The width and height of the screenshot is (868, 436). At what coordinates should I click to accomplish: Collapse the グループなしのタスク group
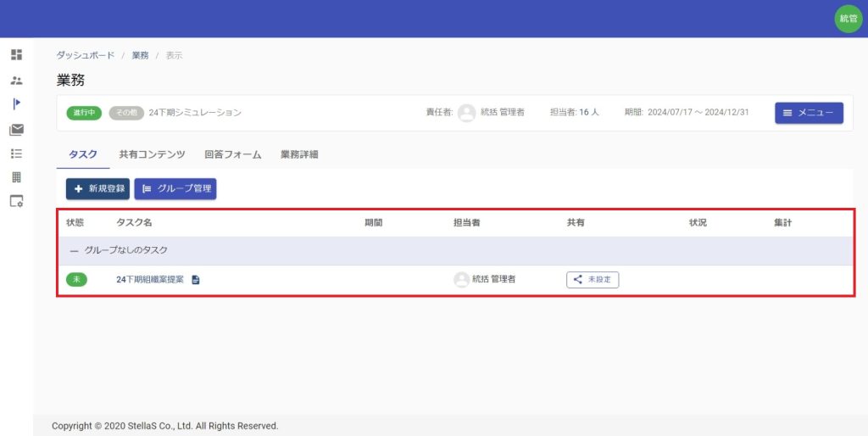click(74, 251)
